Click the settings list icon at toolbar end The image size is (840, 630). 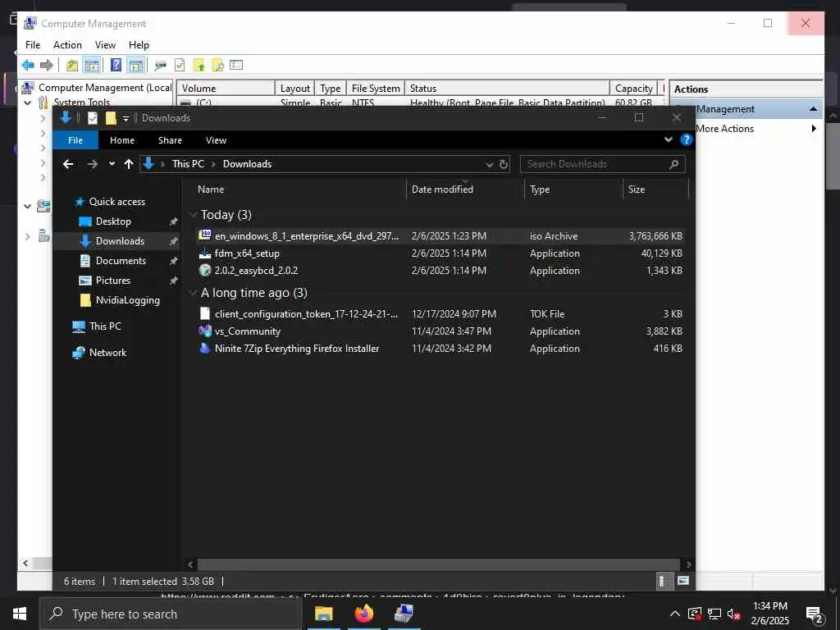pyautogui.click(x=236, y=66)
